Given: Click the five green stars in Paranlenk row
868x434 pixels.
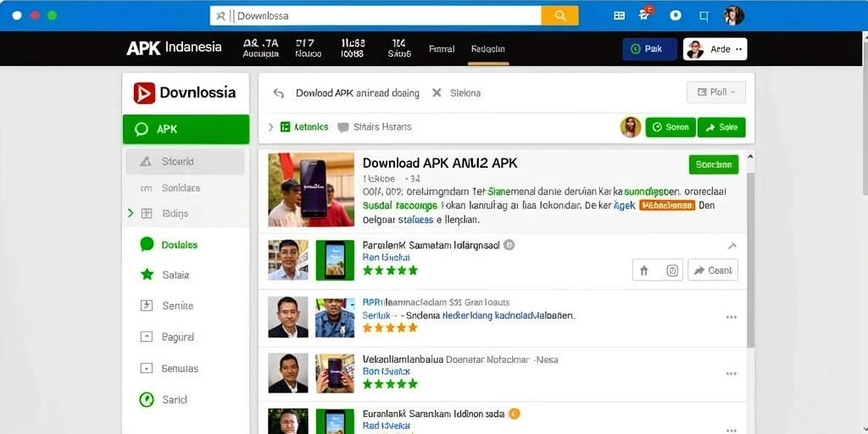Looking at the screenshot, I should tap(390, 270).
